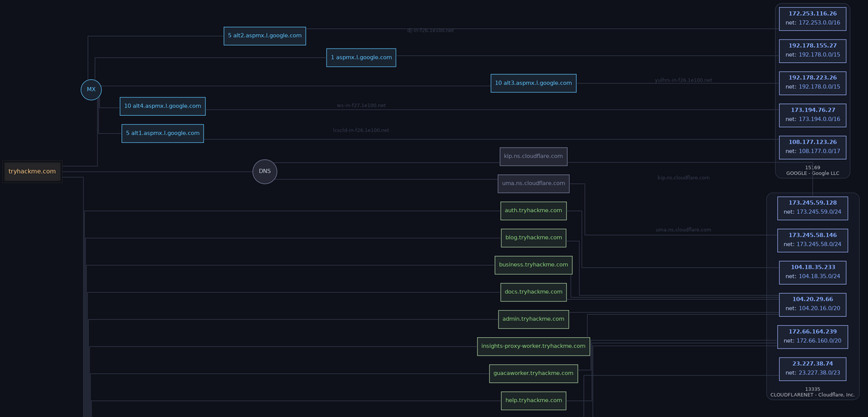Click uma.ns.cloudflare.com edge label text
Image resolution: width=868 pixels, height=417 pixels.
684,230
